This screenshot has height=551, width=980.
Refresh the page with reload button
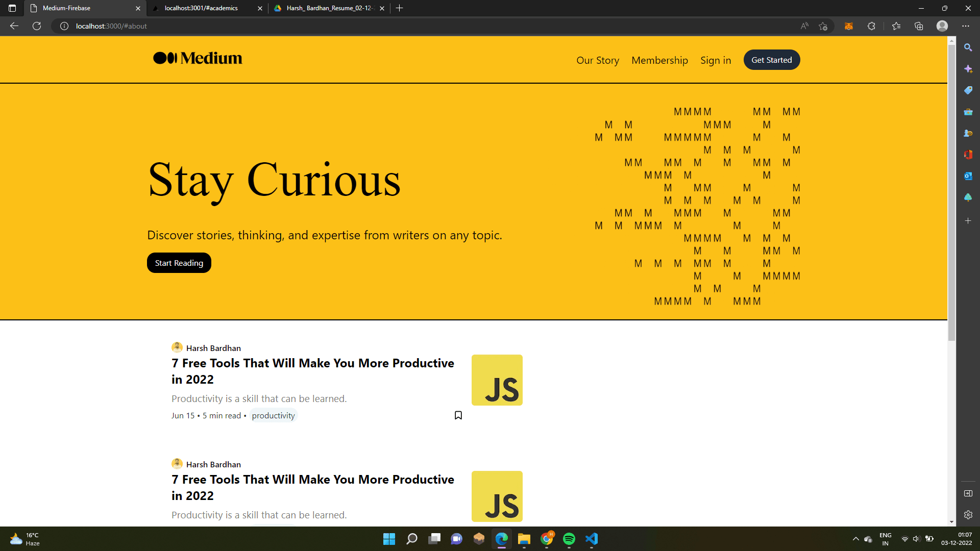pos(37,26)
